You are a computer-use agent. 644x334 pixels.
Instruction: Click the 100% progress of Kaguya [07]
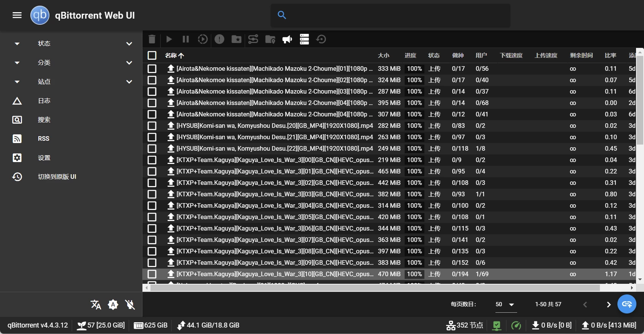pyautogui.click(x=414, y=240)
